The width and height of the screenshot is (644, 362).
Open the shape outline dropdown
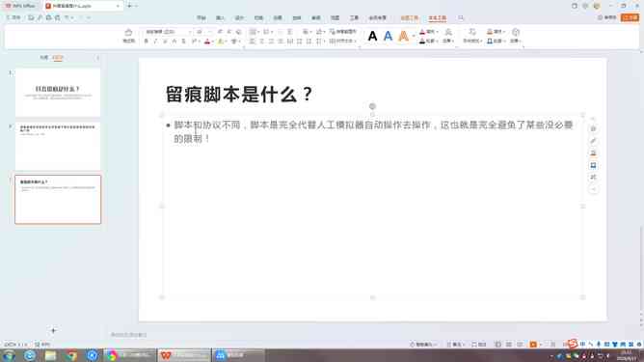(x=496, y=42)
